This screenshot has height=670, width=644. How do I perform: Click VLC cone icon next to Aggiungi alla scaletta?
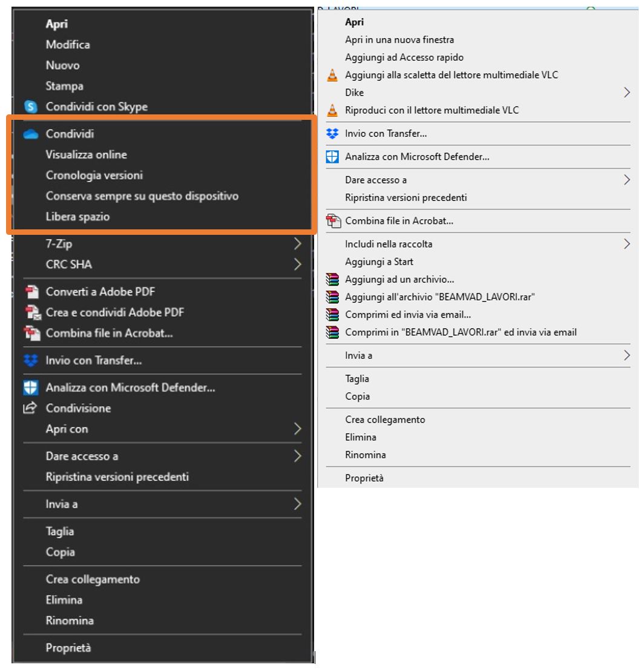tap(332, 75)
